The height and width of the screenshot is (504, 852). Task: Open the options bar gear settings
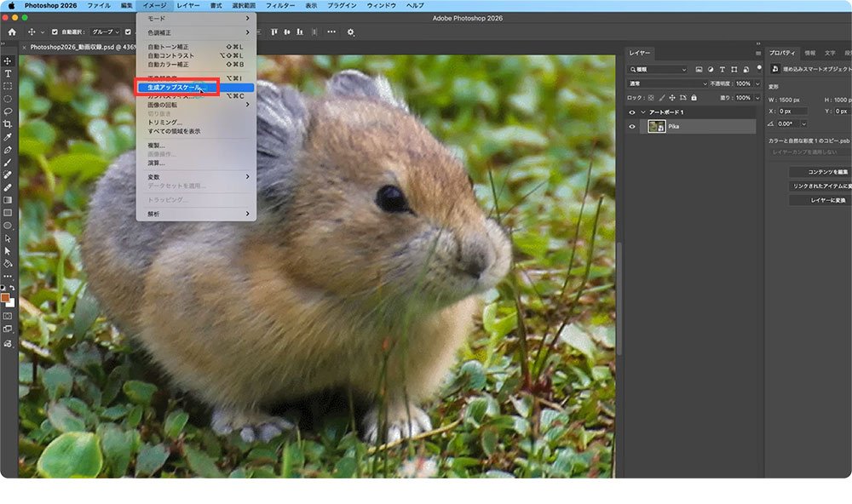[350, 32]
